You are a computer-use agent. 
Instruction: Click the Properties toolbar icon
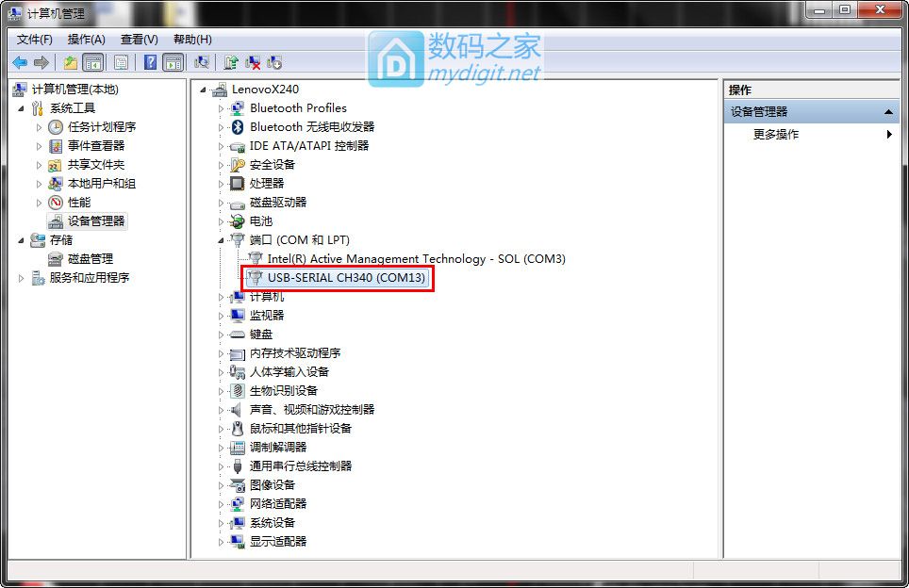point(121,62)
